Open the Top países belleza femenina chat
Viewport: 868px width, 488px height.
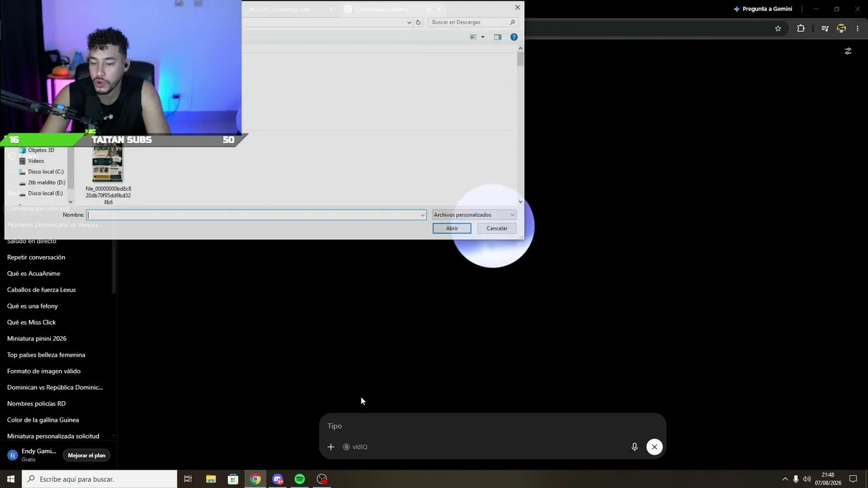click(x=46, y=355)
